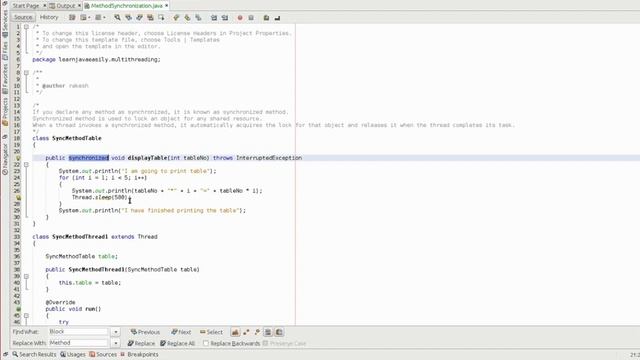The image size is (640, 360).
Task: Toggle the Preserve Case checkbox
Action: (265, 343)
